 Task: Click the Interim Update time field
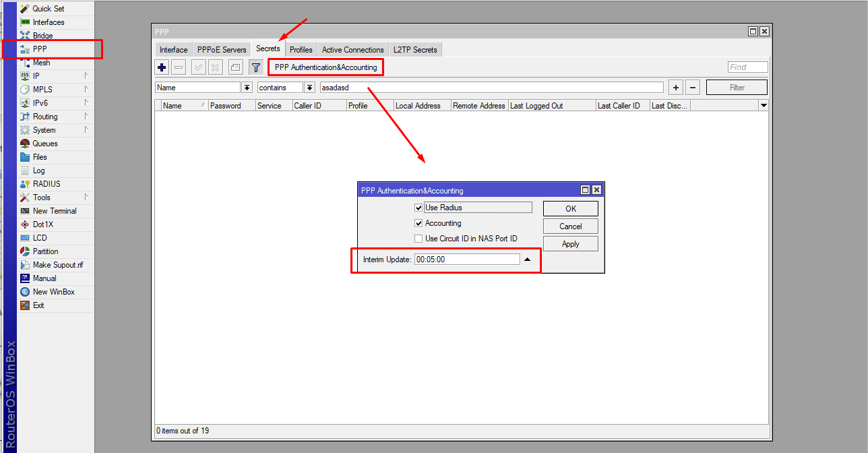pyautogui.click(x=467, y=260)
